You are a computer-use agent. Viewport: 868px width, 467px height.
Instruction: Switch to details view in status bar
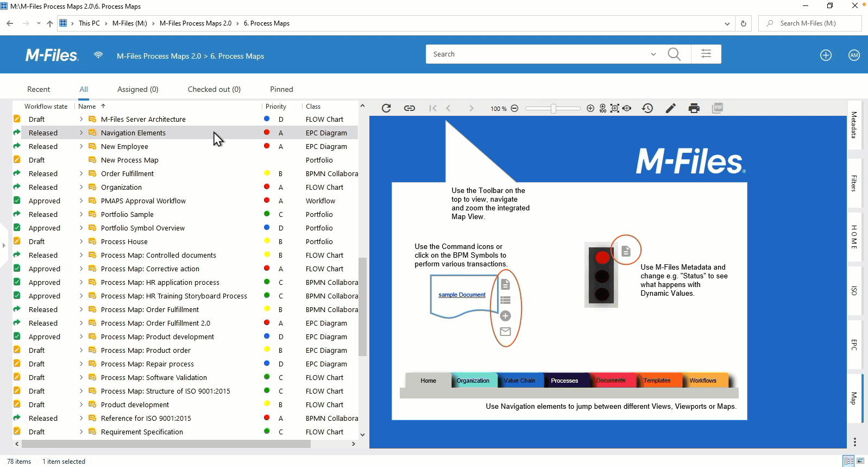(848, 461)
